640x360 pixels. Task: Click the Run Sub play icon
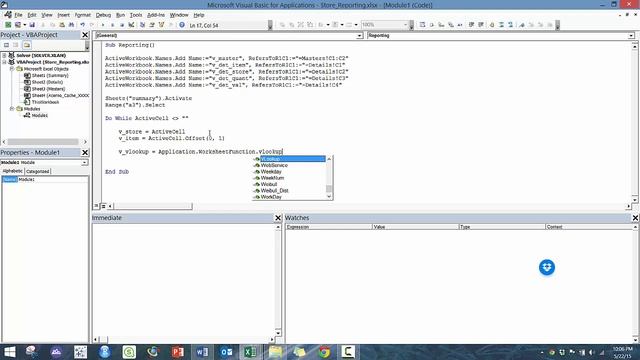click(103, 25)
